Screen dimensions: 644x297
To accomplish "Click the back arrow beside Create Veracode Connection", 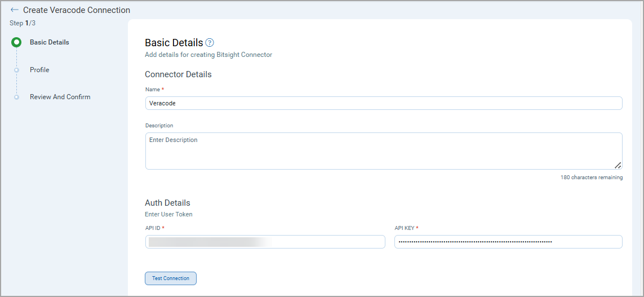I will pos(15,10).
